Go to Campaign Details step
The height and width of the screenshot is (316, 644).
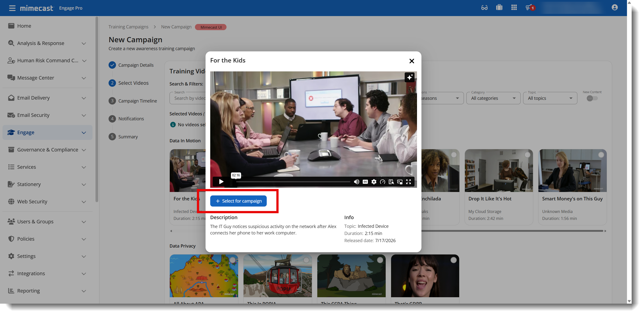coord(131,65)
